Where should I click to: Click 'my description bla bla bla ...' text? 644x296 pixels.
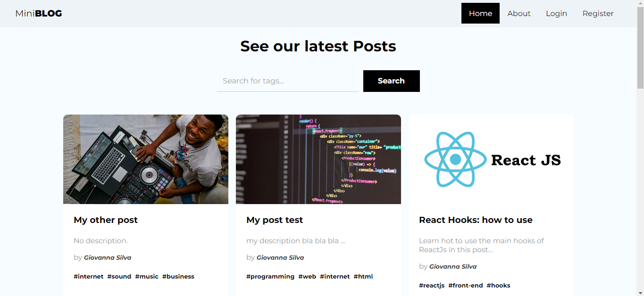pyautogui.click(x=296, y=241)
